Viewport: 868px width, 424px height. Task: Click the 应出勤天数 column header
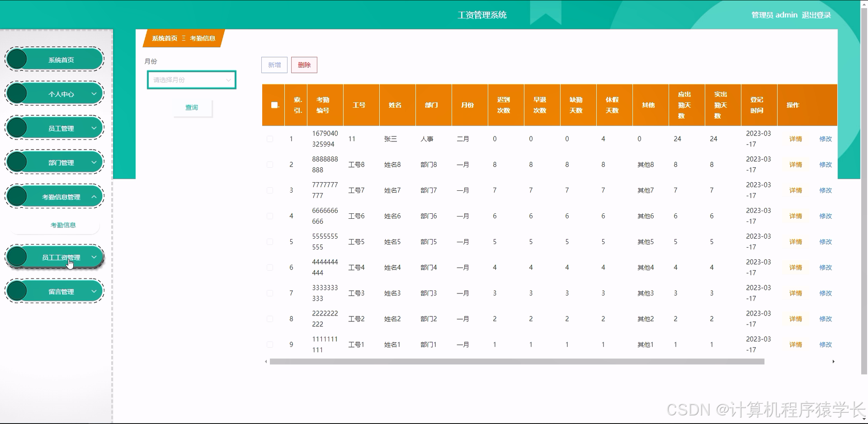tap(687, 105)
